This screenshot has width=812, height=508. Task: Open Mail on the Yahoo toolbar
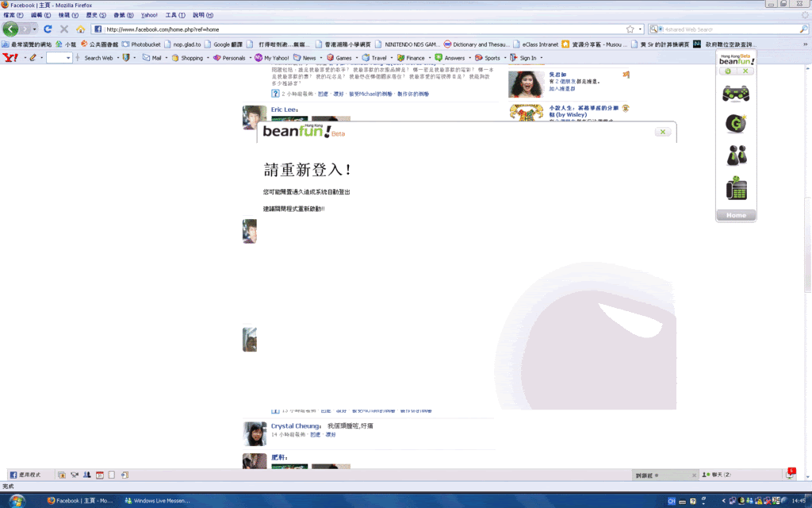[x=152, y=57]
